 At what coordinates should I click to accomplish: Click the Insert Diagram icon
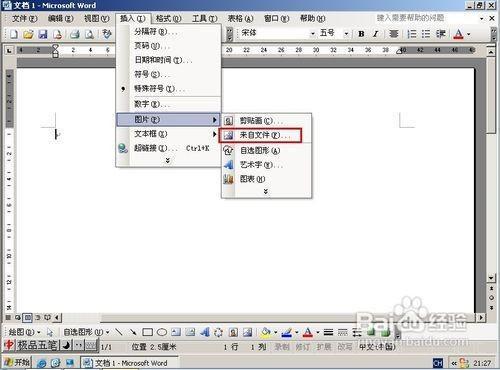(x=219, y=332)
